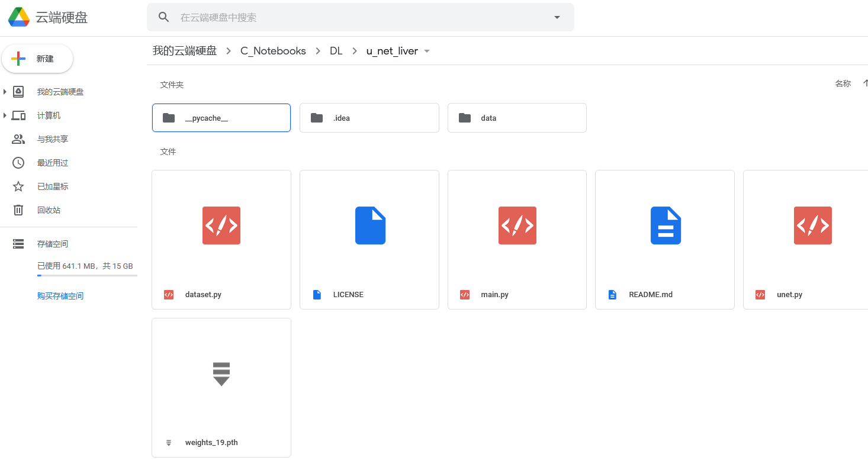
Task: Go to DL breadcrumb
Action: tap(336, 51)
